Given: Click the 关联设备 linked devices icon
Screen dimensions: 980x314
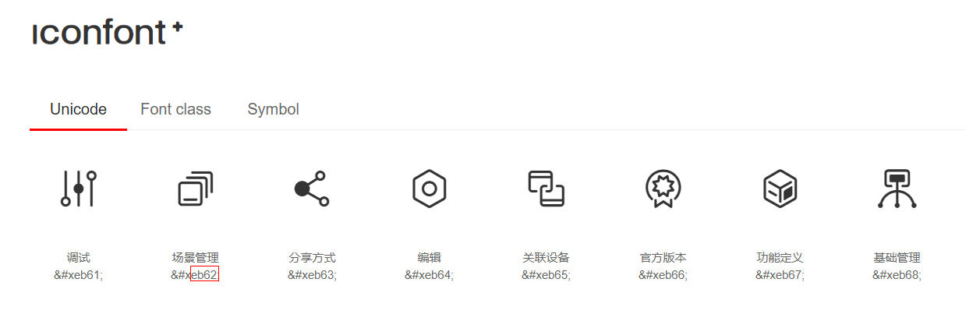Looking at the screenshot, I should point(546,189).
